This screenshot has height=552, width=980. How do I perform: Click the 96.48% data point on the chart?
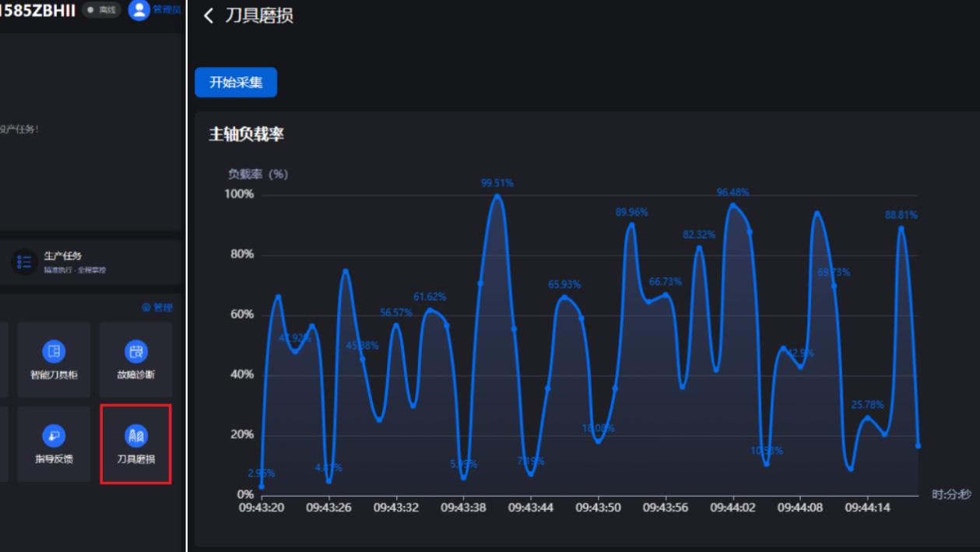[x=732, y=202]
